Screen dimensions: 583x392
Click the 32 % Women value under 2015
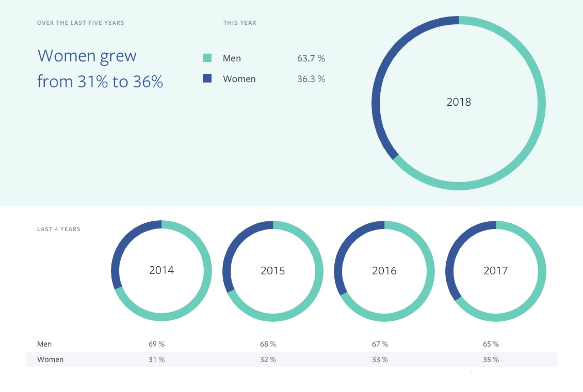[x=268, y=360]
